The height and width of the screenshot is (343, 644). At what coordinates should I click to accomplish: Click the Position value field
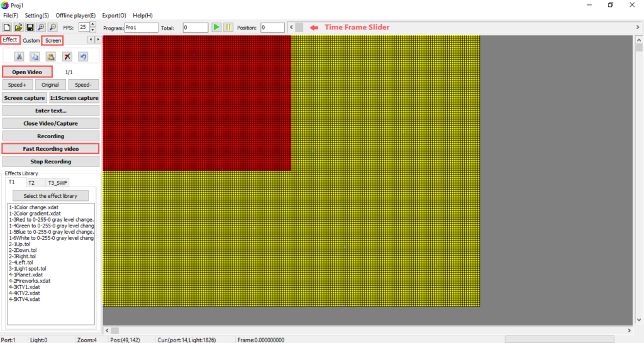[272, 28]
